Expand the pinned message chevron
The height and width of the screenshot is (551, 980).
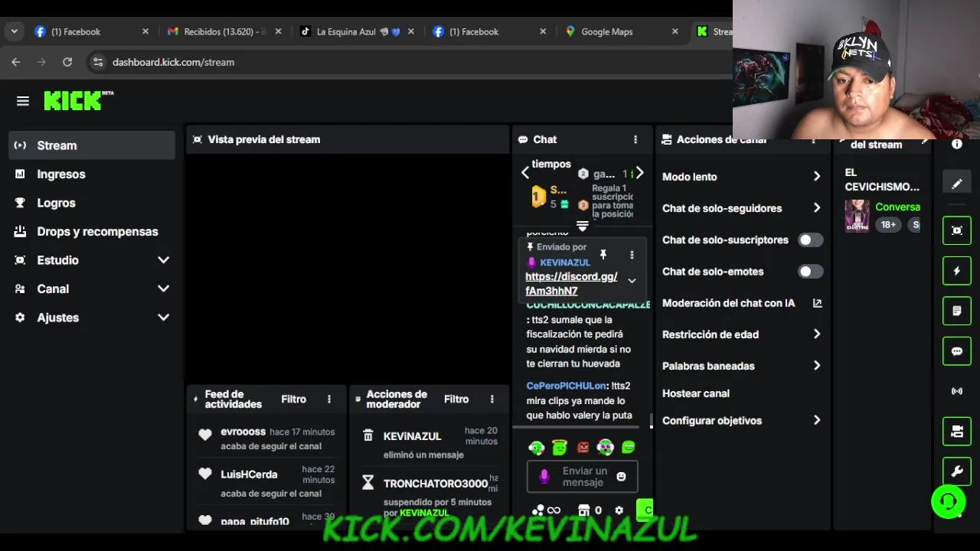pyautogui.click(x=632, y=281)
